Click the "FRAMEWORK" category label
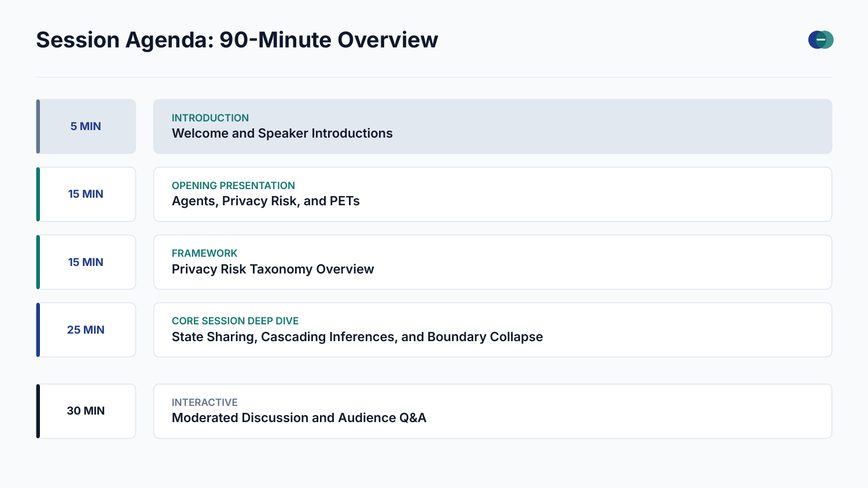This screenshot has height=488, width=868. 204,253
